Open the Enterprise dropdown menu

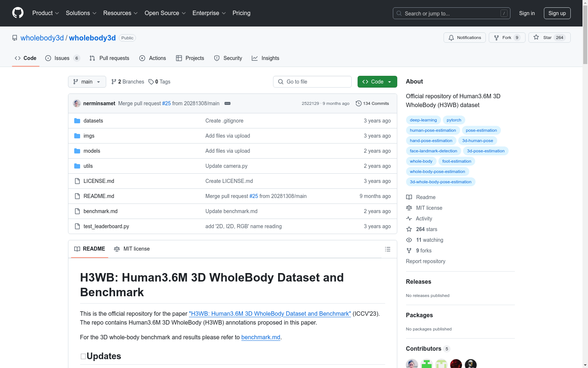click(x=209, y=13)
